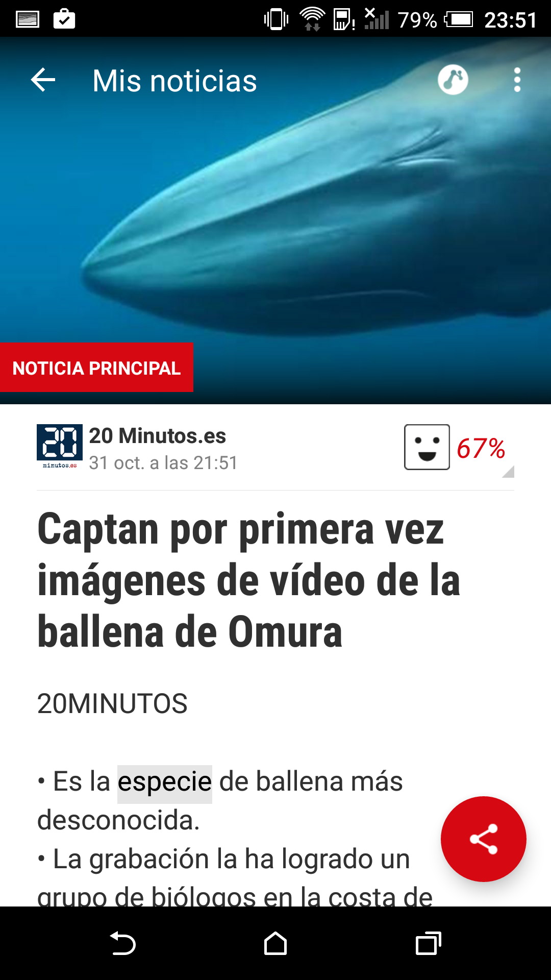Tap the Mis noticias title
Image resolution: width=551 pixels, height=980 pixels.
(174, 81)
